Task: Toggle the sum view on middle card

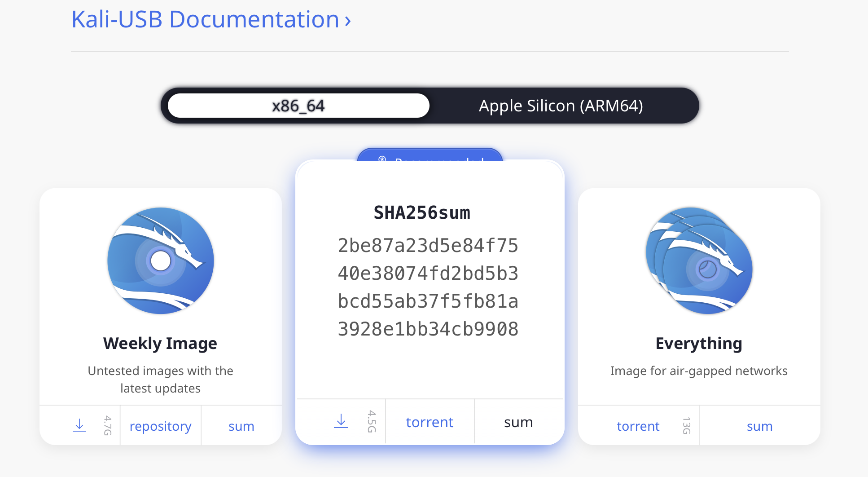Action: click(518, 422)
